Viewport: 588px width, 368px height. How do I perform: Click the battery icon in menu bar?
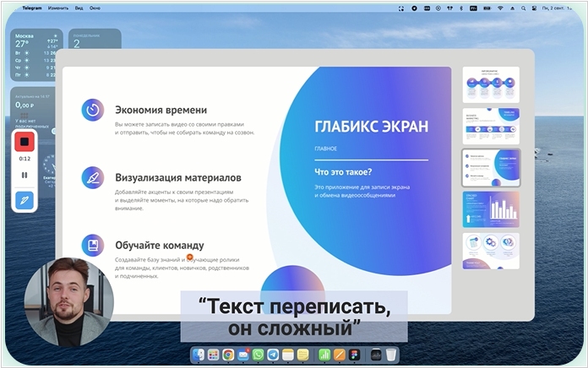click(487, 8)
